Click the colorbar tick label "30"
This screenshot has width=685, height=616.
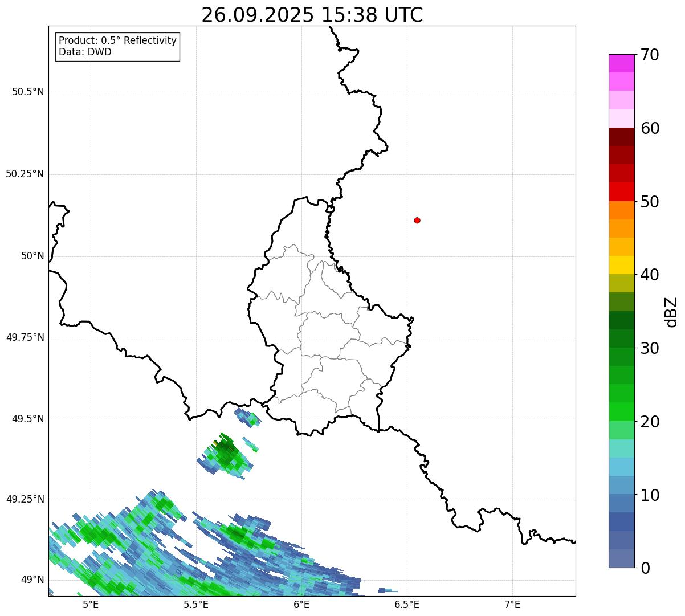650,348
